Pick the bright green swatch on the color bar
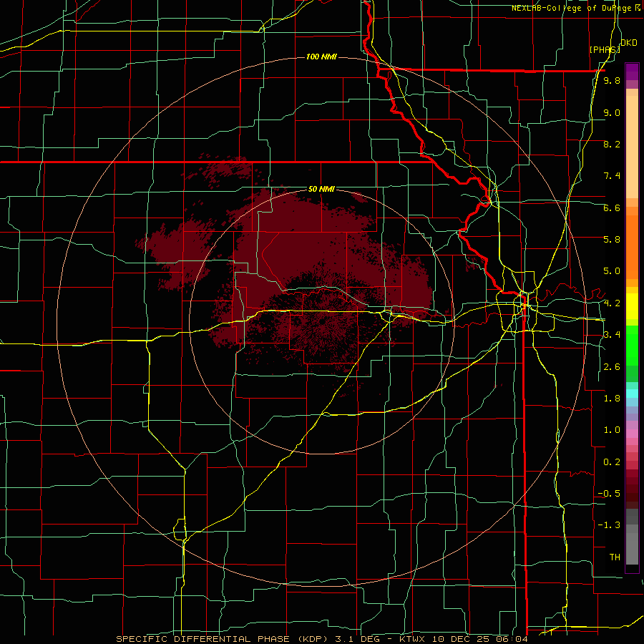 coord(632,345)
